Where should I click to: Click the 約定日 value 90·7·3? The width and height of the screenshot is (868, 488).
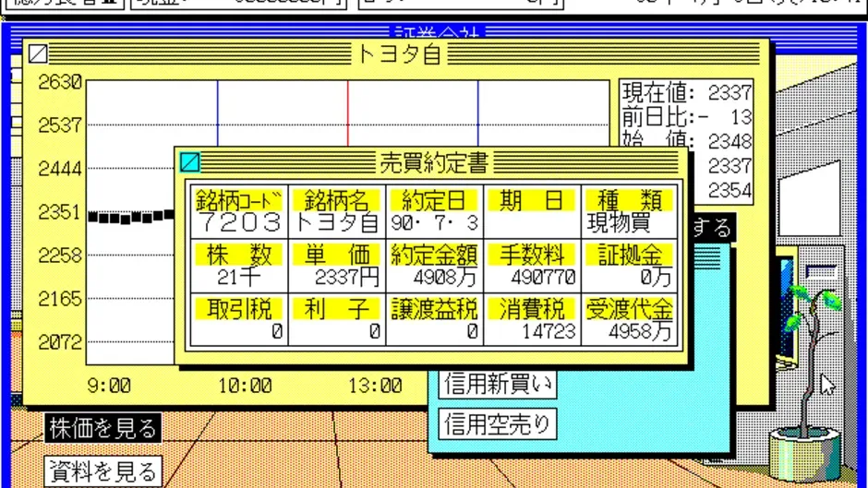click(x=434, y=223)
